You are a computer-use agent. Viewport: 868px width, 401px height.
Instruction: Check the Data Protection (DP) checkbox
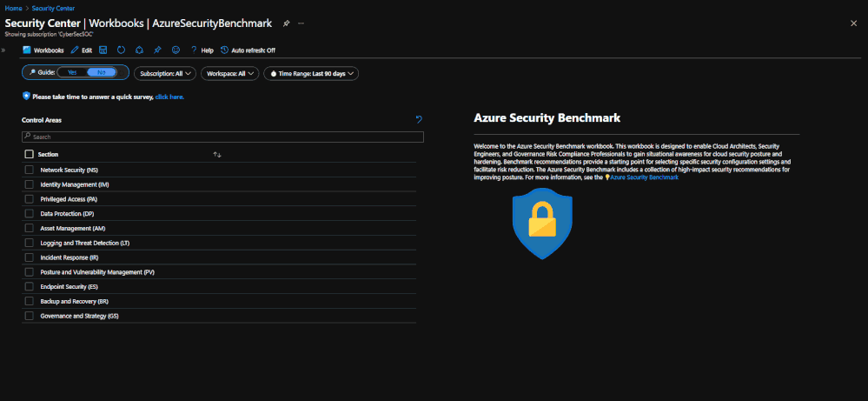[x=30, y=214]
